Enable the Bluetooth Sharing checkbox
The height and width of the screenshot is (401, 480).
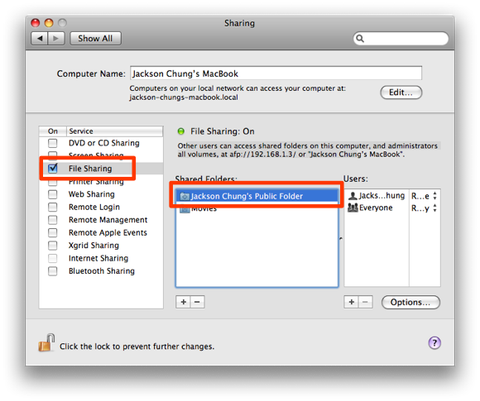53,271
